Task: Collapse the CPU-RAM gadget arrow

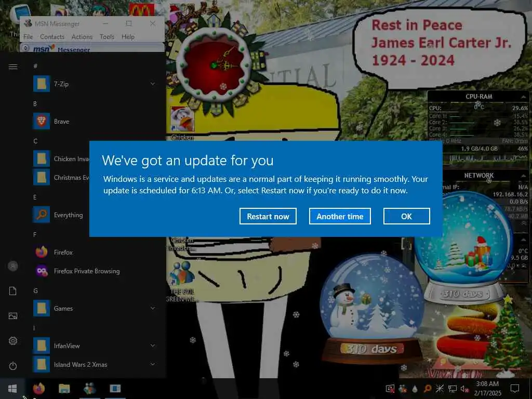Action: (523, 97)
